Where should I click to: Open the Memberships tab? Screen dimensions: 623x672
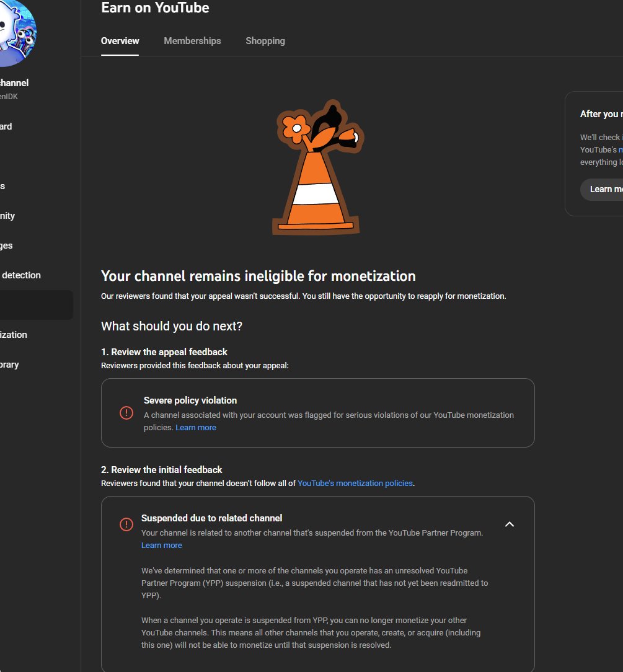click(x=192, y=41)
